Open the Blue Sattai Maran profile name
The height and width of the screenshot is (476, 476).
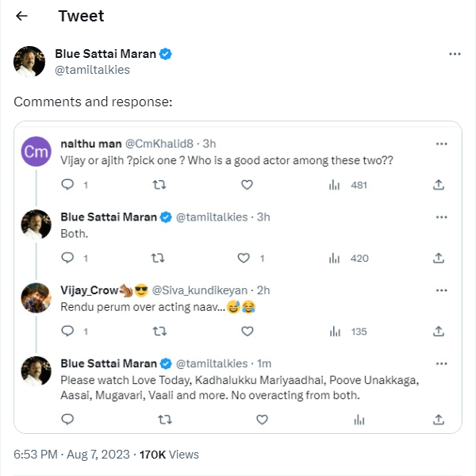click(x=106, y=54)
